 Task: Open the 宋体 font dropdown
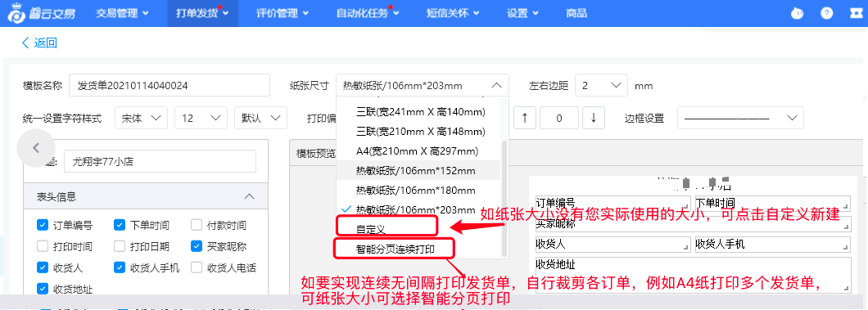click(141, 118)
